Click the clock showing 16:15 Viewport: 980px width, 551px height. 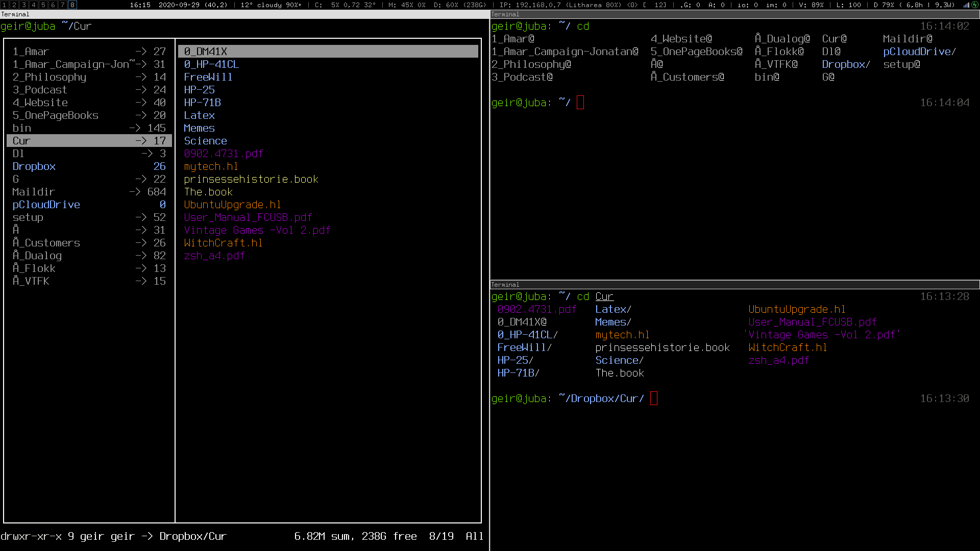140,5
